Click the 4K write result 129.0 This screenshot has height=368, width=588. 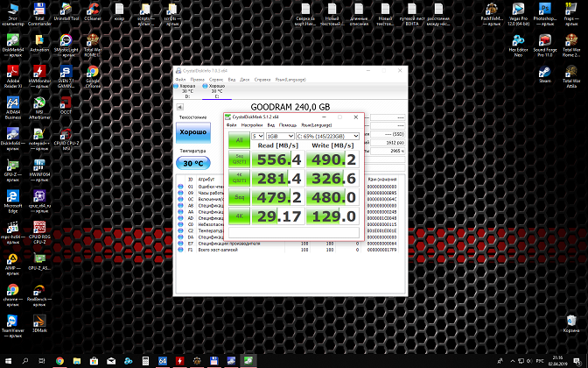coord(332,216)
